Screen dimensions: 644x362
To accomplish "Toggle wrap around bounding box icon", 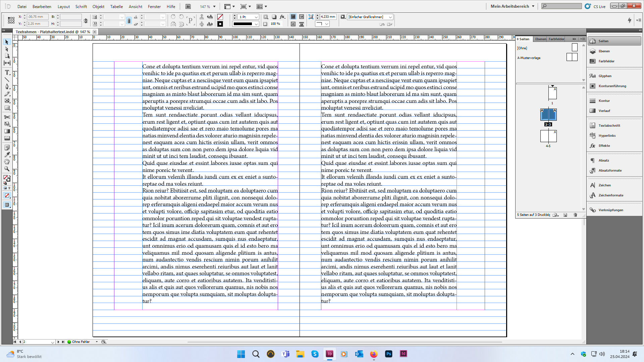I will tap(302, 17).
